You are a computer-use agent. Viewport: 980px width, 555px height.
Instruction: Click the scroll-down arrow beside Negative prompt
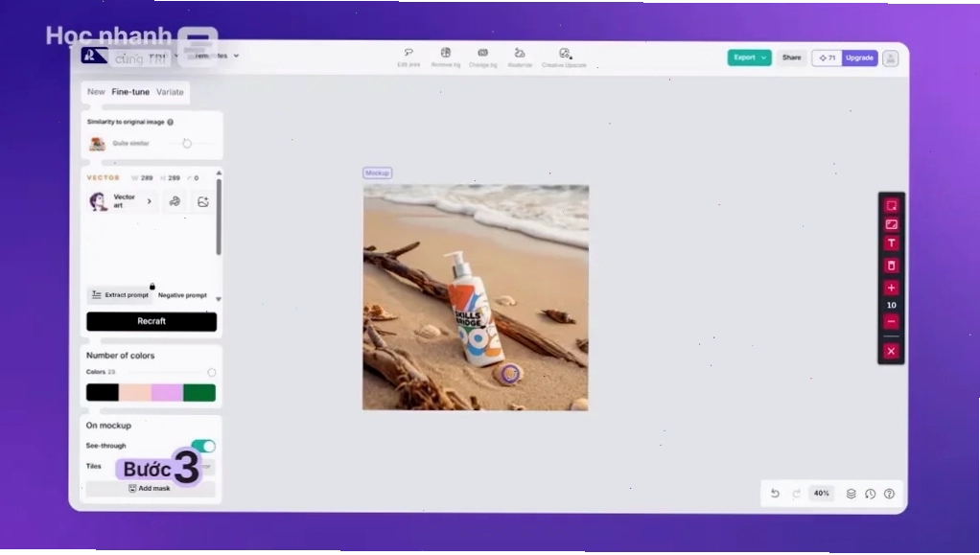tap(218, 299)
